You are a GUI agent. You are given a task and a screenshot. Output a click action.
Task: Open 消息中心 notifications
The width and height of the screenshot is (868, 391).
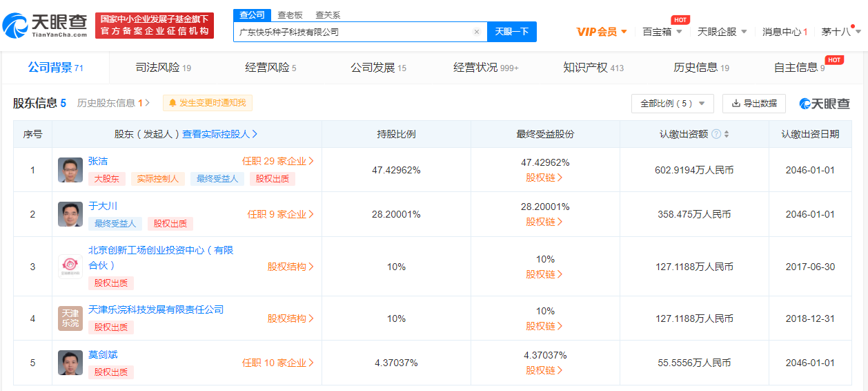tap(785, 32)
